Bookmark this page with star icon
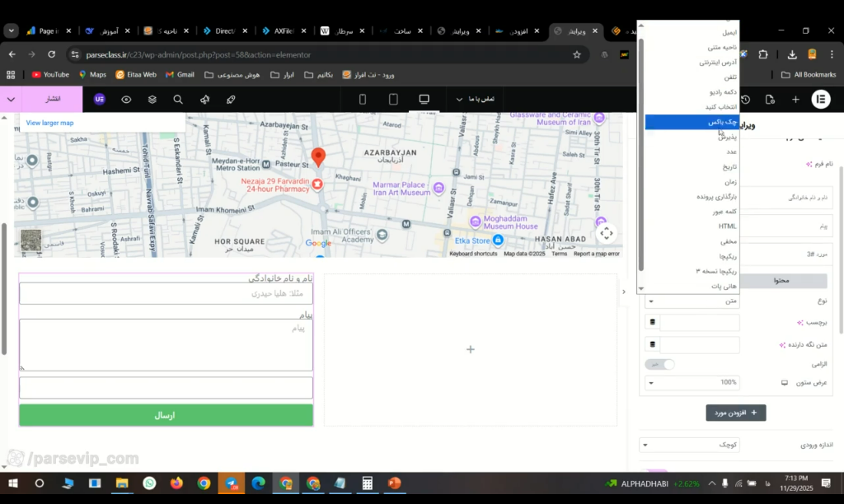Viewport: 844px width, 504px height. click(577, 55)
